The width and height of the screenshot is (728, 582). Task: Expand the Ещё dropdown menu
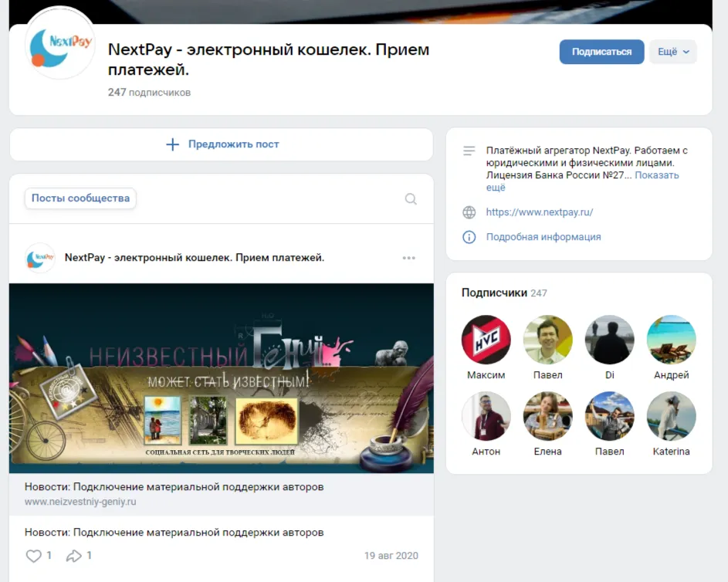click(x=673, y=52)
